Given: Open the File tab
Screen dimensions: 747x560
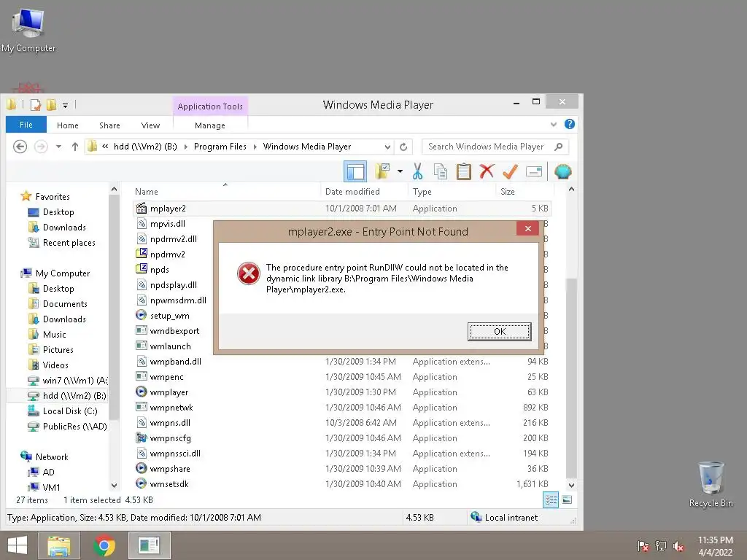Looking at the screenshot, I should (x=26, y=125).
